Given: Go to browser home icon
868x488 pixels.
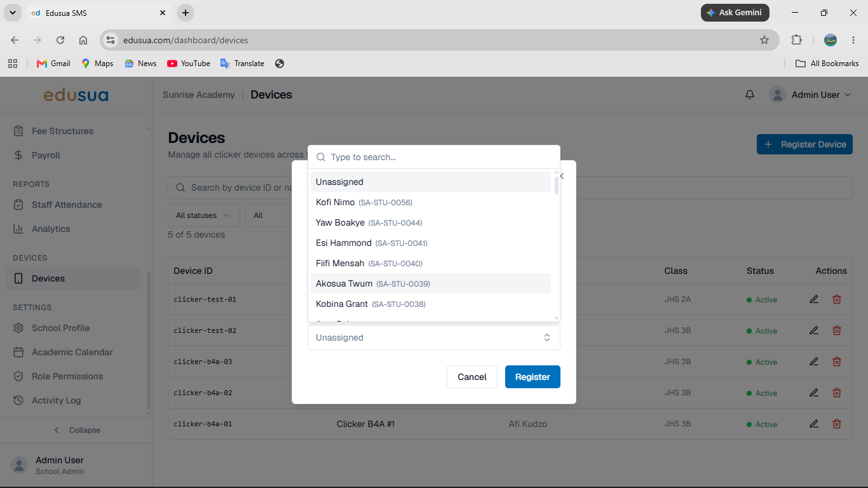Looking at the screenshot, I should click(83, 40).
